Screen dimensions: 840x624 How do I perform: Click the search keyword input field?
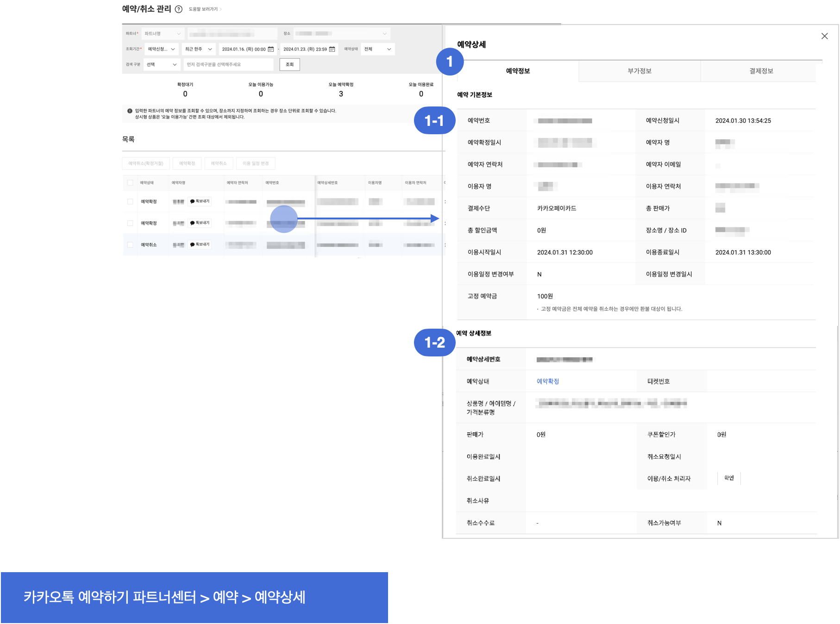[x=228, y=64]
